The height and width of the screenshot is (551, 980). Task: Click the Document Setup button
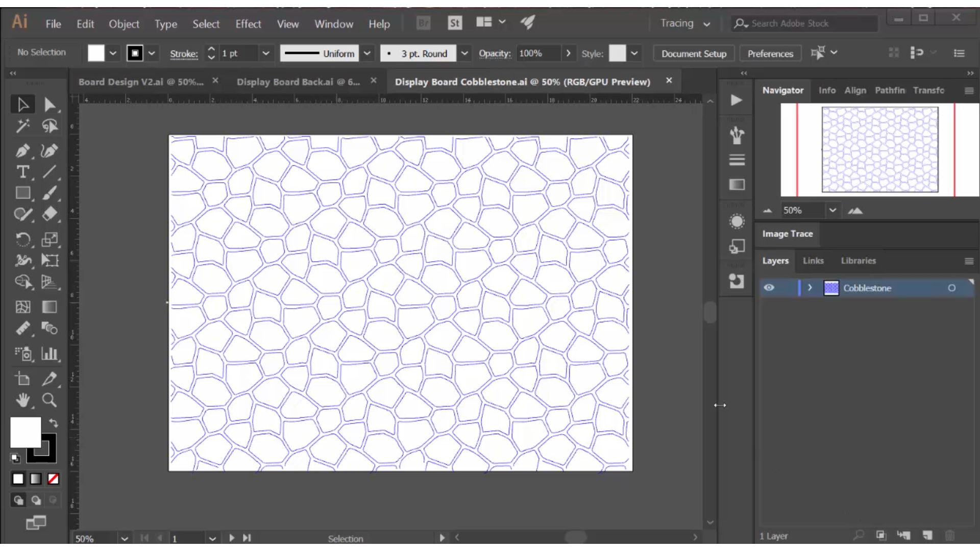pyautogui.click(x=694, y=53)
